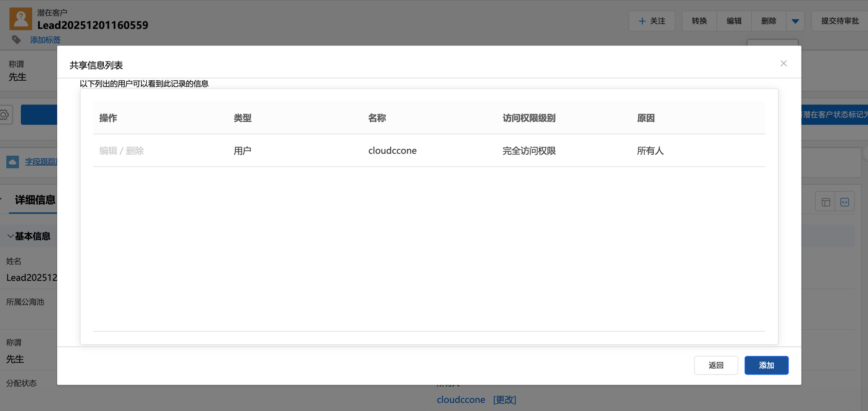Click the [更改] owner link
Viewport: 868px width, 411px height.
[504, 400]
